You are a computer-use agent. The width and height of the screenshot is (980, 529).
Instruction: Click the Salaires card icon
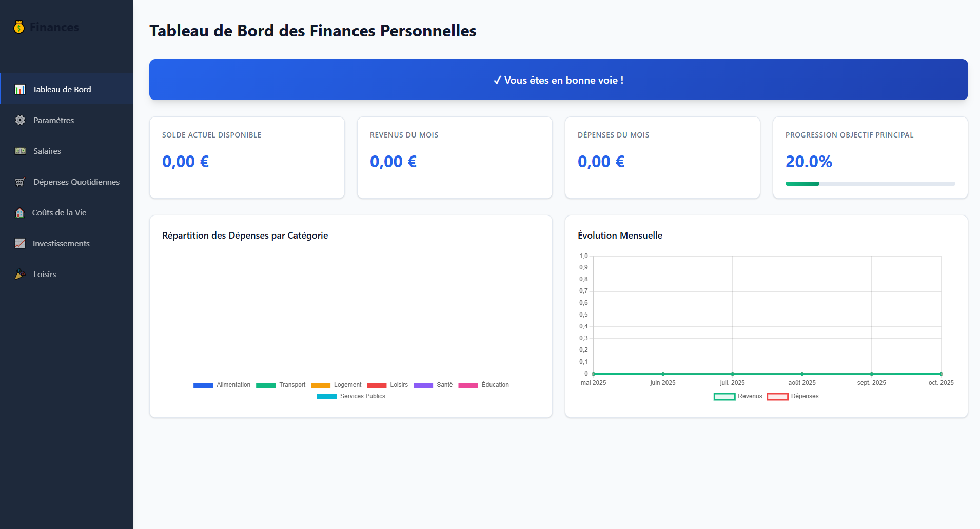tap(19, 151)
